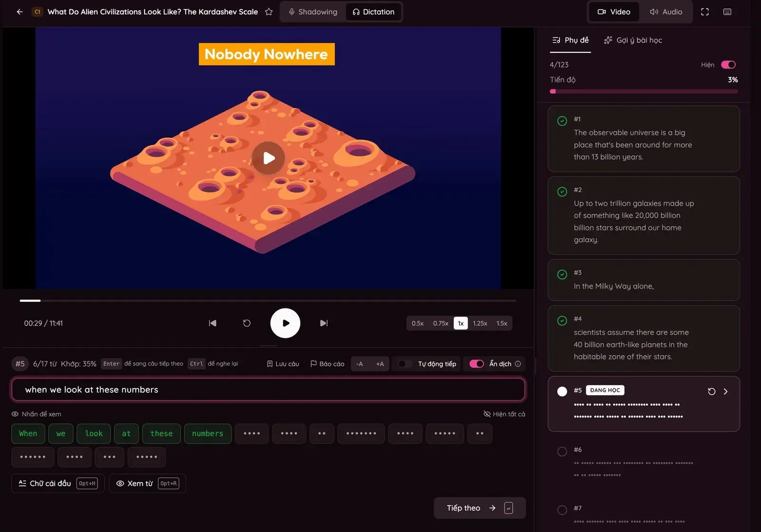The height and width of the screenshot is (532, 761).
Task: Focus the dictation answer input field
Action: point(268,390)
